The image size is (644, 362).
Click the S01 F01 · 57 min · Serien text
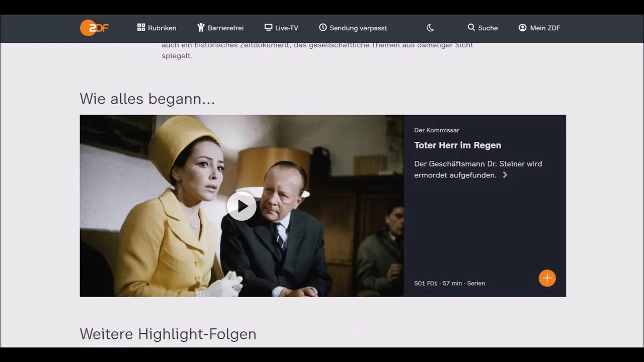[450, 283]
